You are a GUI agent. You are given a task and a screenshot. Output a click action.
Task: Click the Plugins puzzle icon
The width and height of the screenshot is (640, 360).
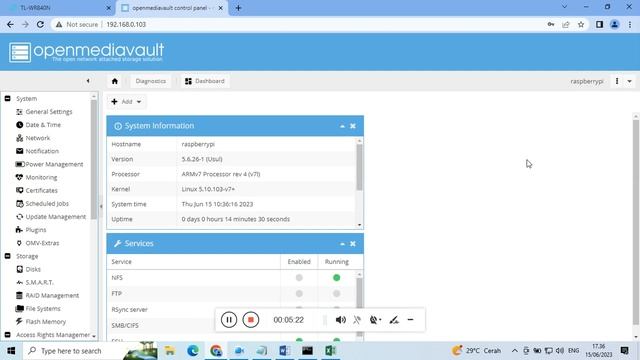click(19, 230)
